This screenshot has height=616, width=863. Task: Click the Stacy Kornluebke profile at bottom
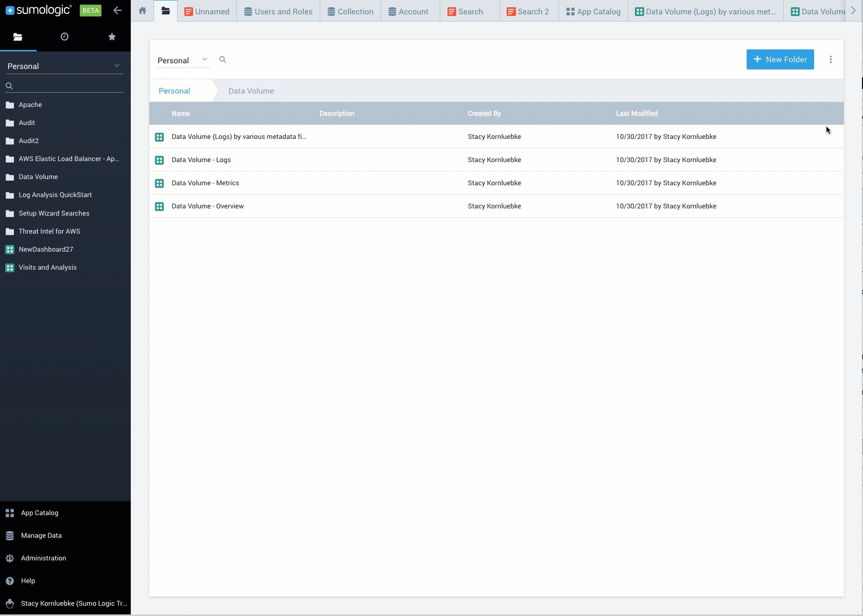[66, 603]
